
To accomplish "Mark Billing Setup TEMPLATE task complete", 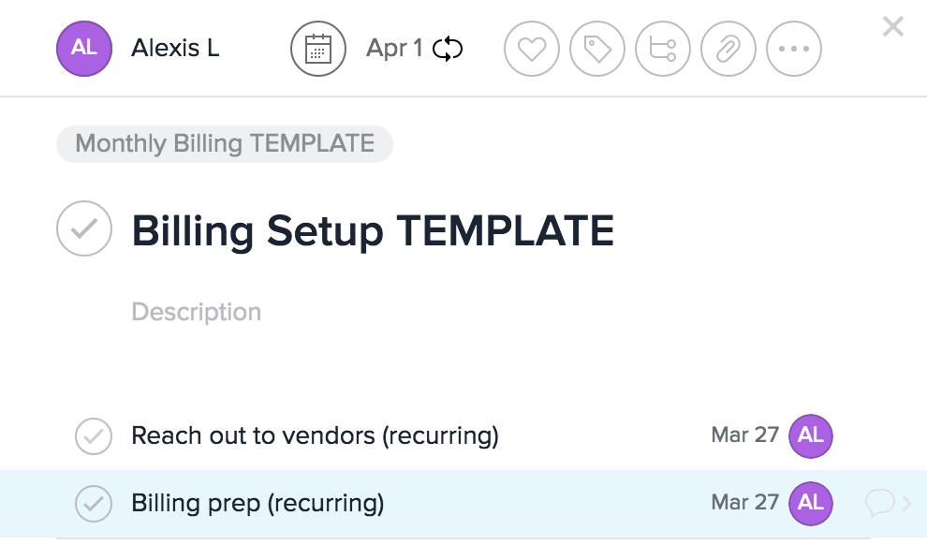I will coord(84,228).
